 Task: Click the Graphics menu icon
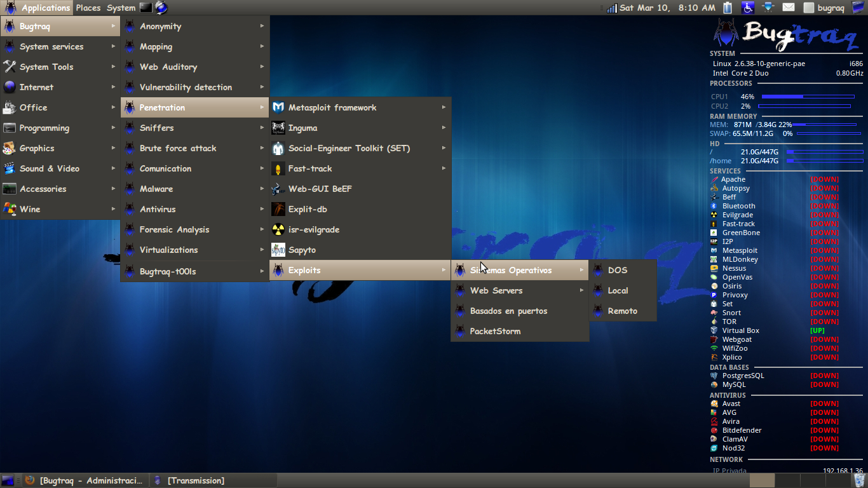click(10, 148)
